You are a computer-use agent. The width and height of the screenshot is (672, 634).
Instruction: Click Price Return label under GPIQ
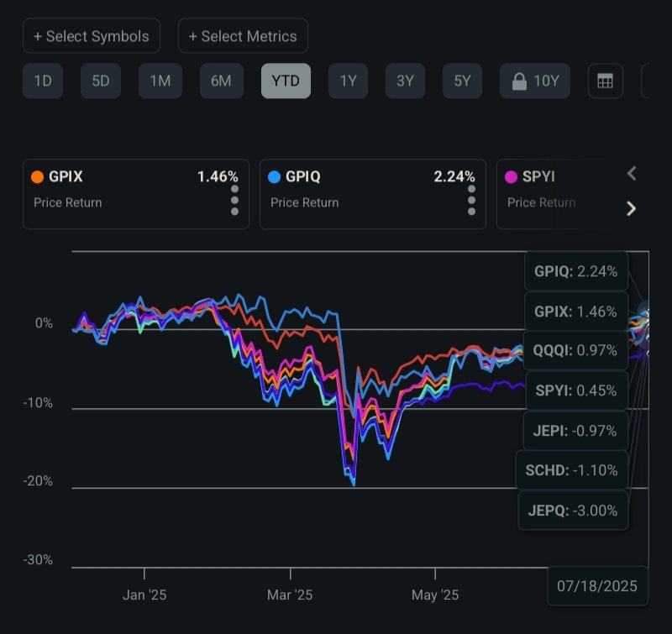[x=305, y=202]
